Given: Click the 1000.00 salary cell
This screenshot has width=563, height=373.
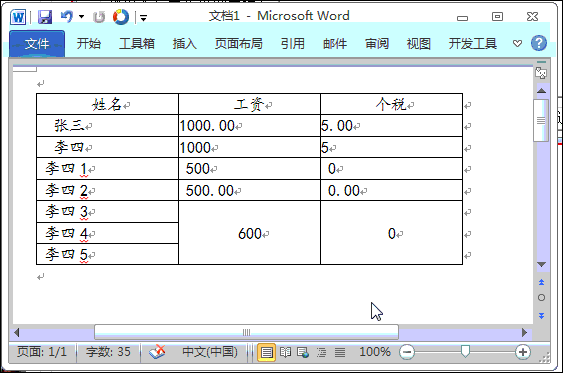Looking at the screenshot, I should click(249, 126).
